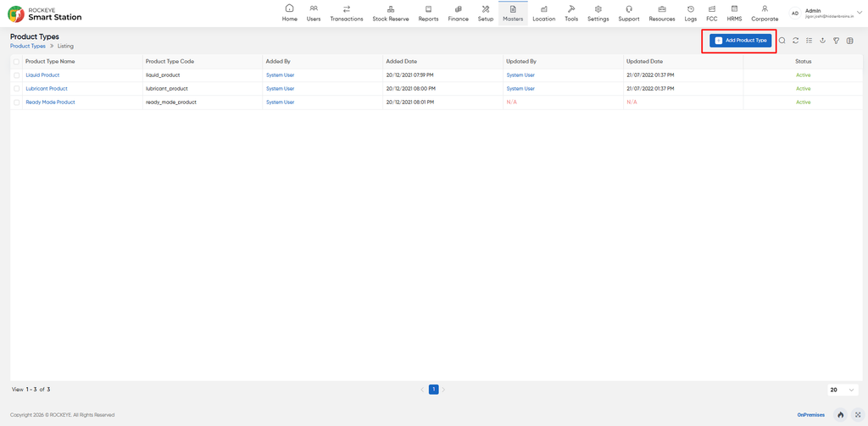Viewport: 868px width, 426px height.
Task: Click the Product Types breadcrumb link
Action: pyautogui.click(x=28, y=46)
